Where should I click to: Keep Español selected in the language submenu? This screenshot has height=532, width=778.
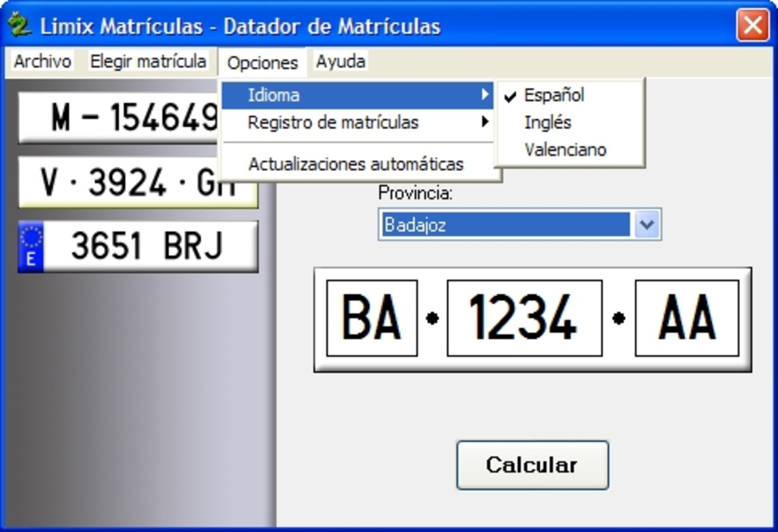pos(555,95)
